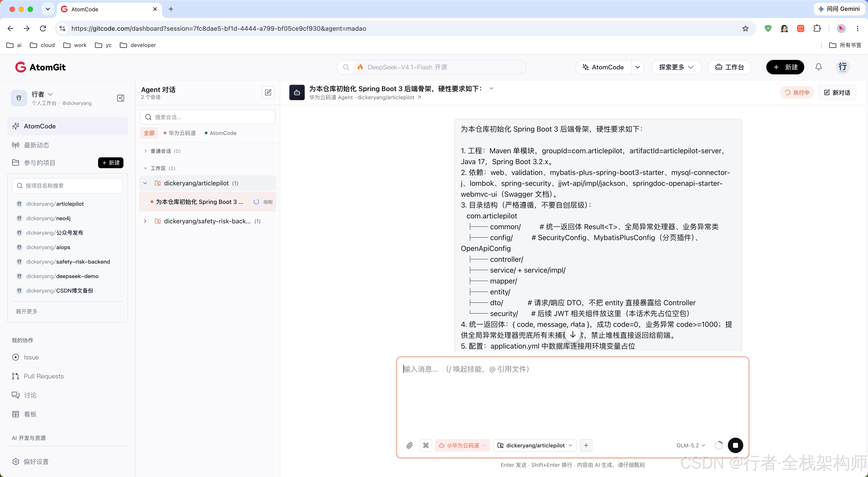
Task: Expand the 探索更多 menu
Action: click(x=677, y=67)
